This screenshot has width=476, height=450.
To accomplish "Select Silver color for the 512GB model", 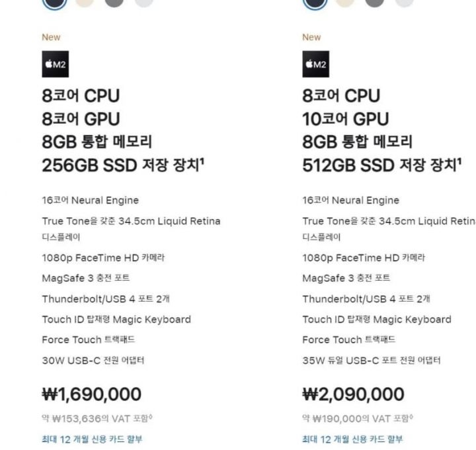I will click(x=405, y=3).
